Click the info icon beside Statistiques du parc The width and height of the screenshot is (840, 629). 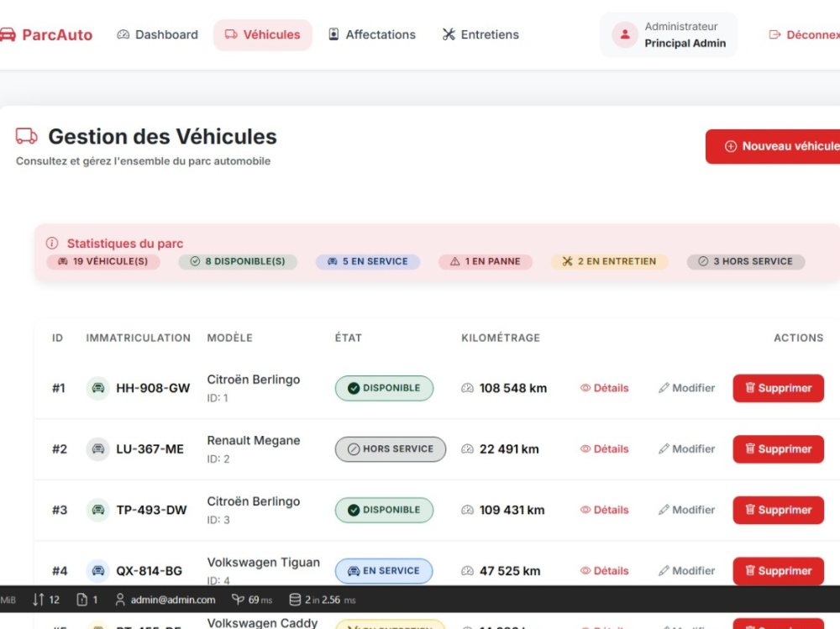click(52, 244)
